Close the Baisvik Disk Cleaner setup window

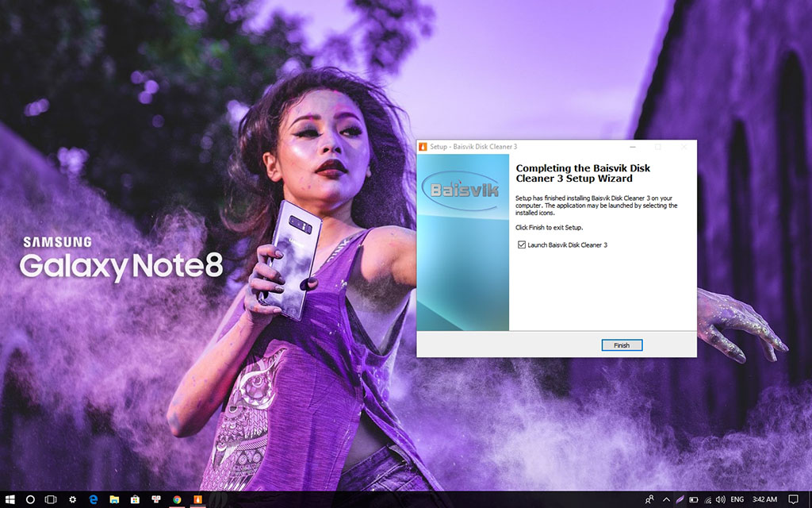tap(684, 147)
